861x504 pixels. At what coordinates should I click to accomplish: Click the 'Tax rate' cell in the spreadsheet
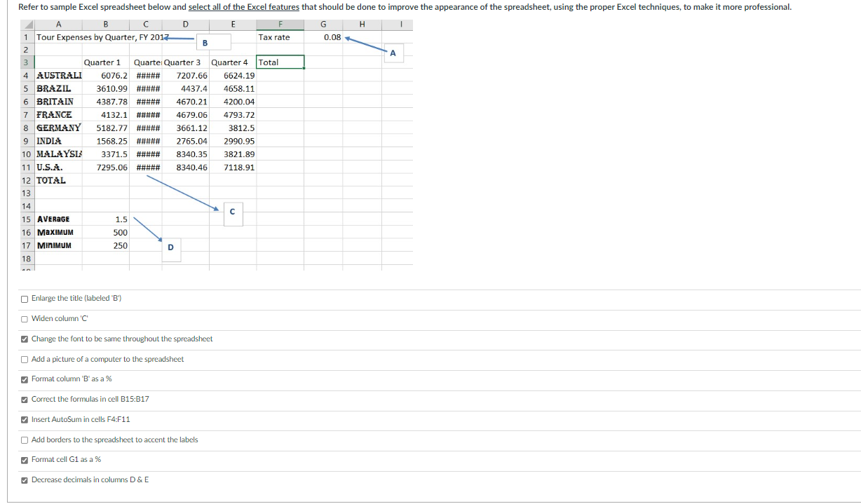[x=273, y=37]
